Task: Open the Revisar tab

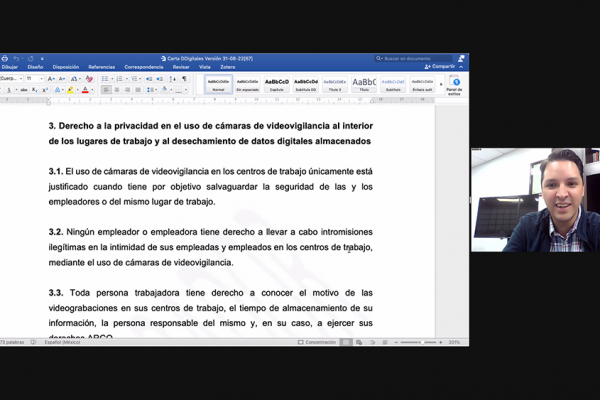Action: click(181, 67)
